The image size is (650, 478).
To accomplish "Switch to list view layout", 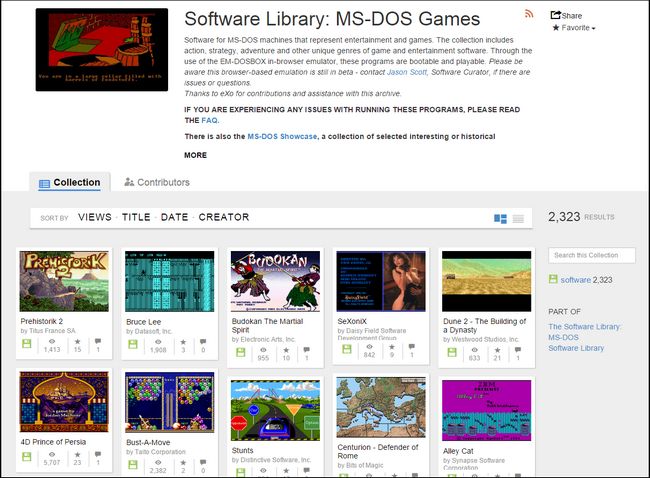I will pyautogui.click(x=518, y=218).
